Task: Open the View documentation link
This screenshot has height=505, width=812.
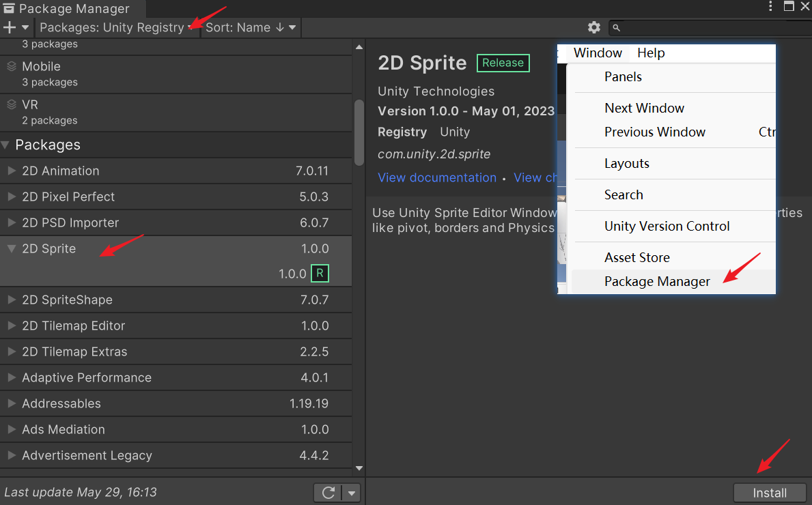Action: (x=437, y=177)
